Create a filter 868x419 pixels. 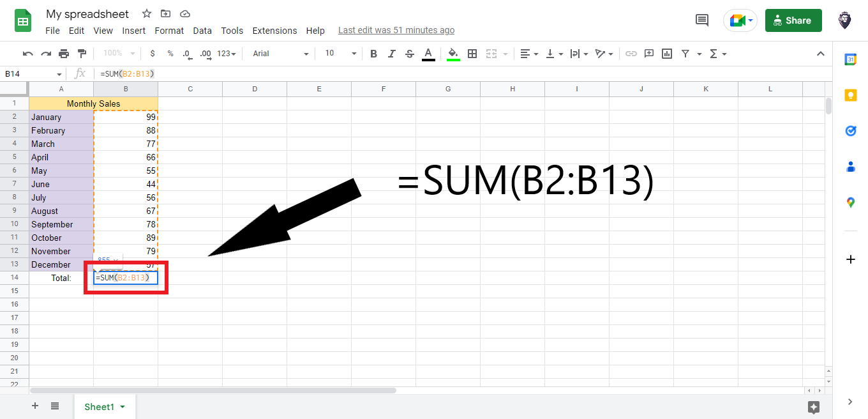[x=684, y=54]
